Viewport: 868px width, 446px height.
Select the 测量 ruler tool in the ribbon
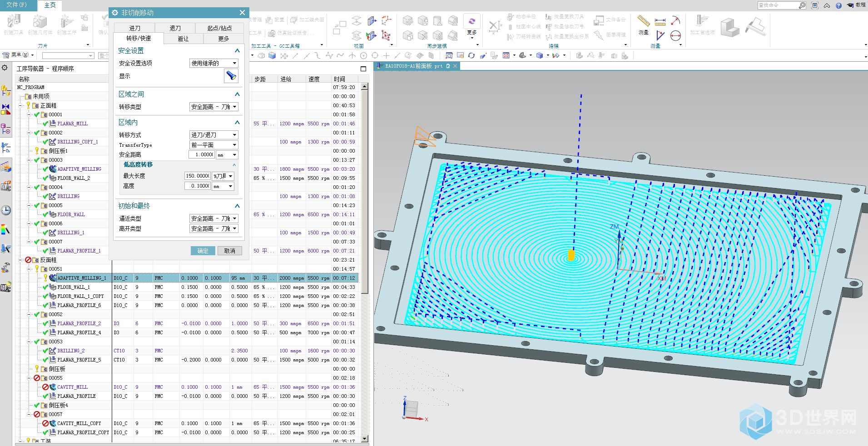point(643,21)
